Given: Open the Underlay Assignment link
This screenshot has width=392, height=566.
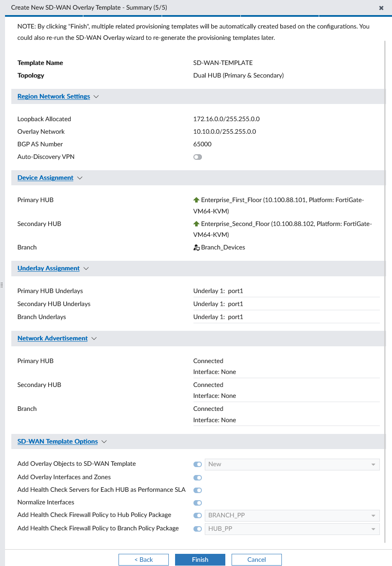Looking at the screenshot, I should click(49, 268).
